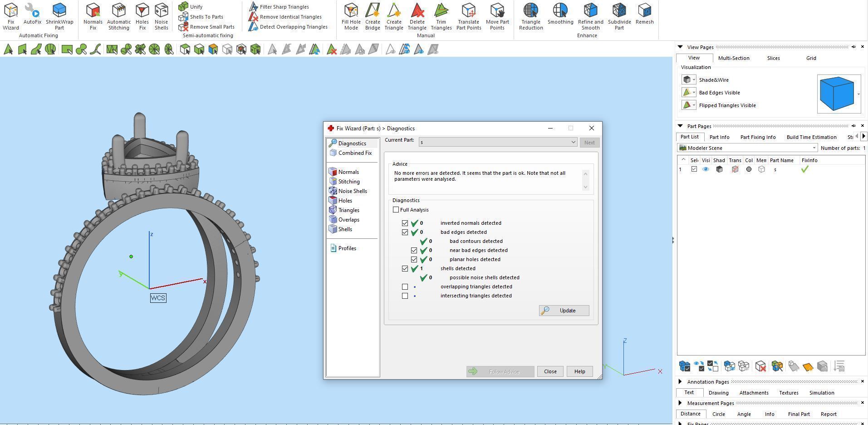868x425 pixels.
Task: Collapse the View Pages panel
Action: tap(680, 47)
